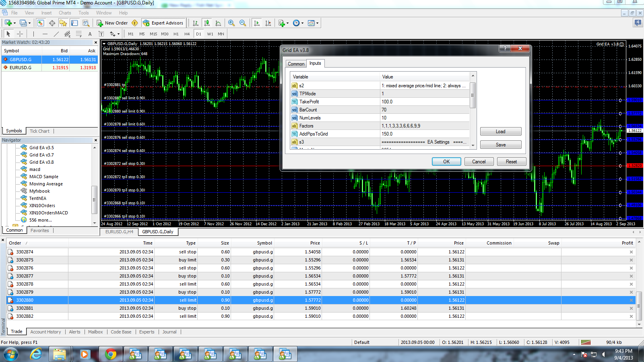644x362 pixels.
Task: Select the Vertical Line drawing tool
Action: [x=33, y=34]
